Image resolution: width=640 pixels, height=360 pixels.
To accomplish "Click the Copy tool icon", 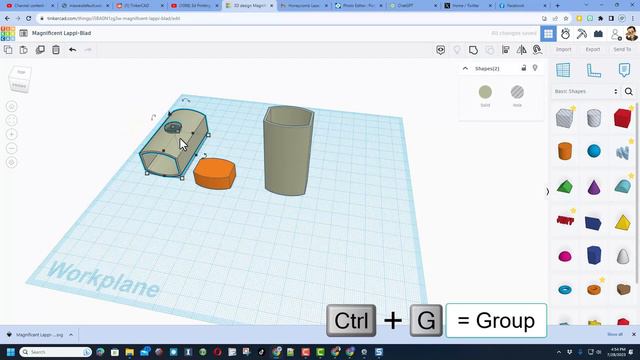I will click(x=8, y=50).
